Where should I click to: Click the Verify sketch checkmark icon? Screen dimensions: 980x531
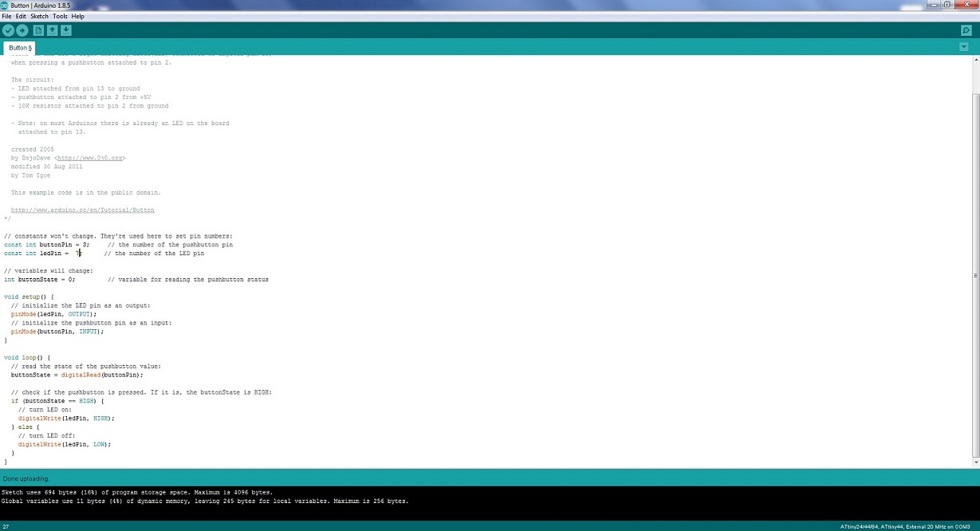point(8,30)
